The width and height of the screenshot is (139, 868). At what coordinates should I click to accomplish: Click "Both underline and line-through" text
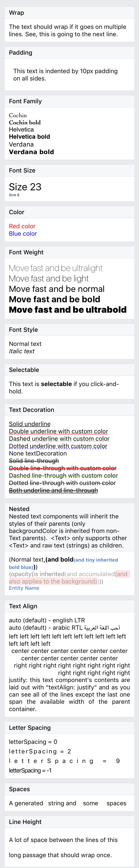point(53,490)
